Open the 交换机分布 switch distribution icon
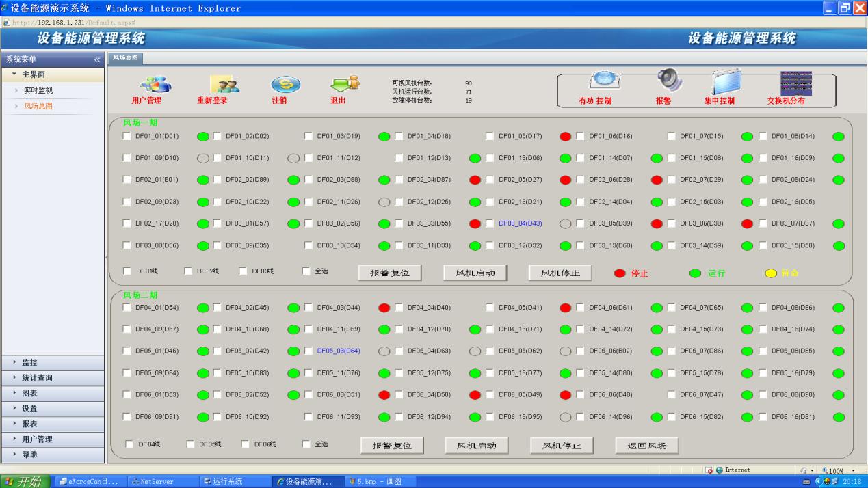 pyautogui.click(x=795, y=83)
